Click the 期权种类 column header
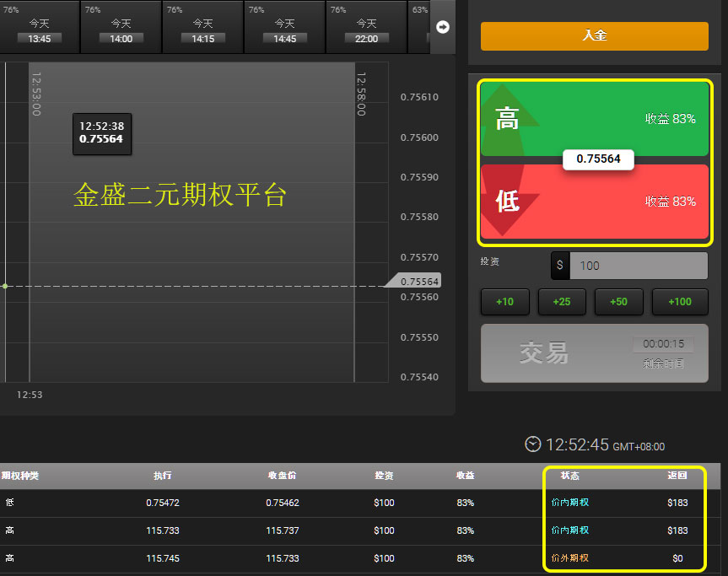Screen dimensions: 728x576 pos(20,476)
